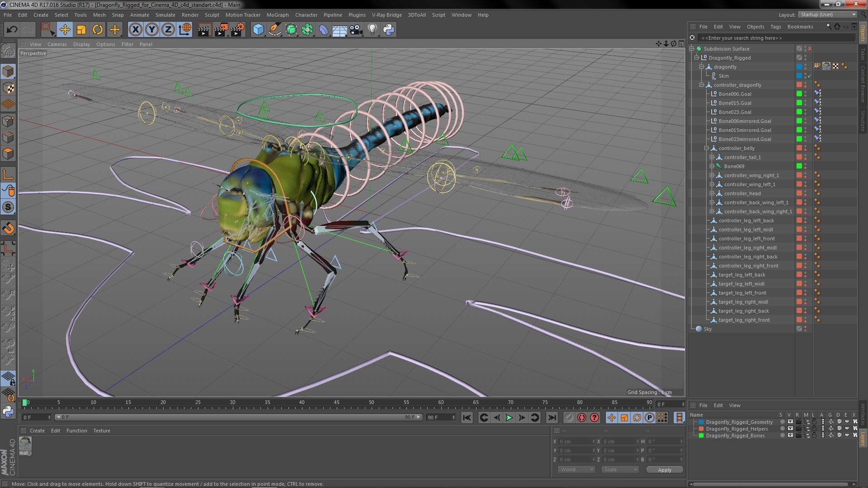Activate the Rotate tool in top toolbar
Image resolution: width=868 pixels, height=488 pixels.
point(98,30)
